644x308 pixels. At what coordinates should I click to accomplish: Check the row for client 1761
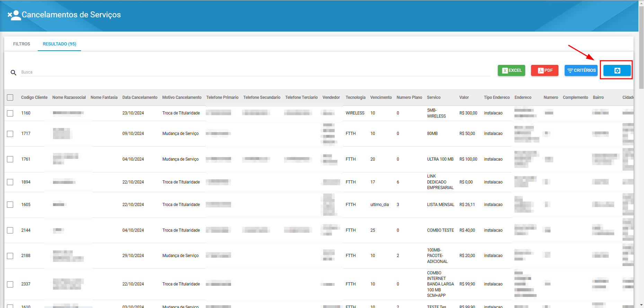click(x=10, y=159)
